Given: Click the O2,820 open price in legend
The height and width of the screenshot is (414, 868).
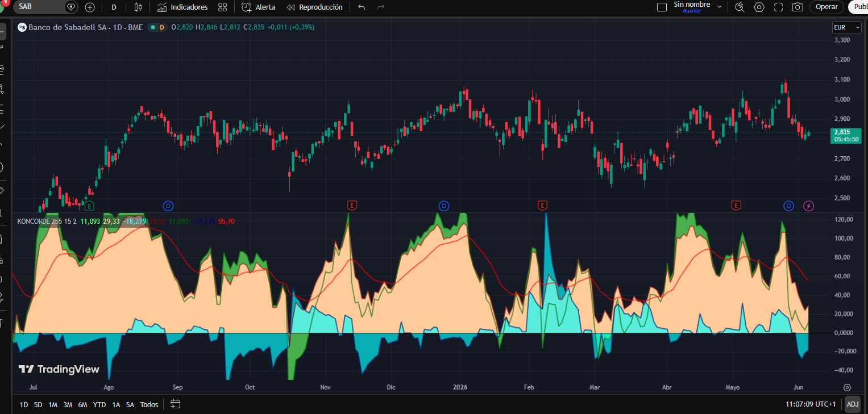Looking at the screenshot, I should (182, 27).
